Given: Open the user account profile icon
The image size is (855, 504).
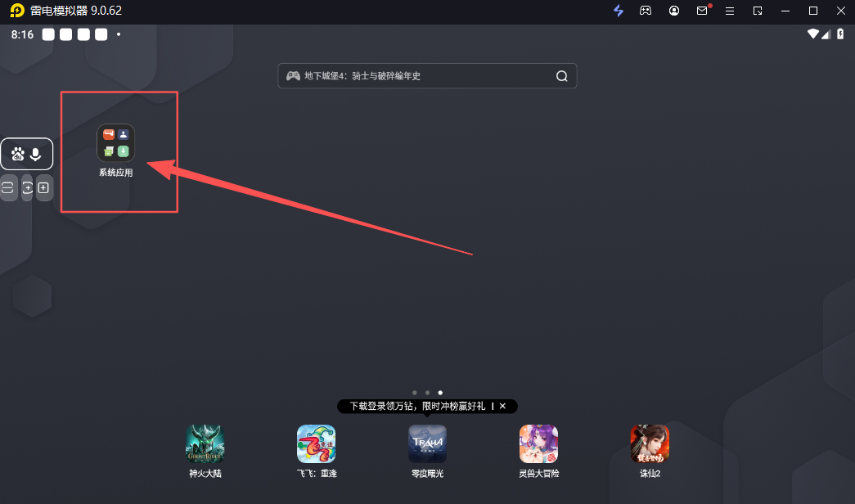Looking at the screenshot, I should pyautogui.click(x=673, y=11).
